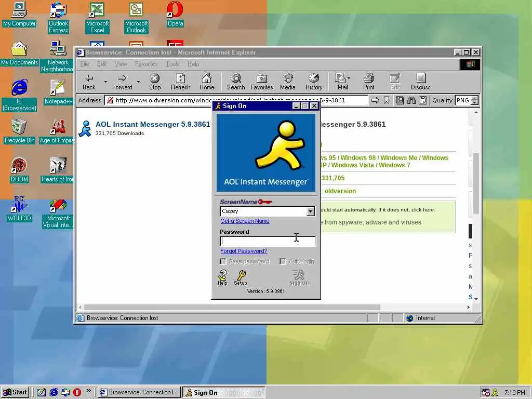532x399 pixels.
Task: Select the DOOM desktop icon
Action: click(19, 170)
